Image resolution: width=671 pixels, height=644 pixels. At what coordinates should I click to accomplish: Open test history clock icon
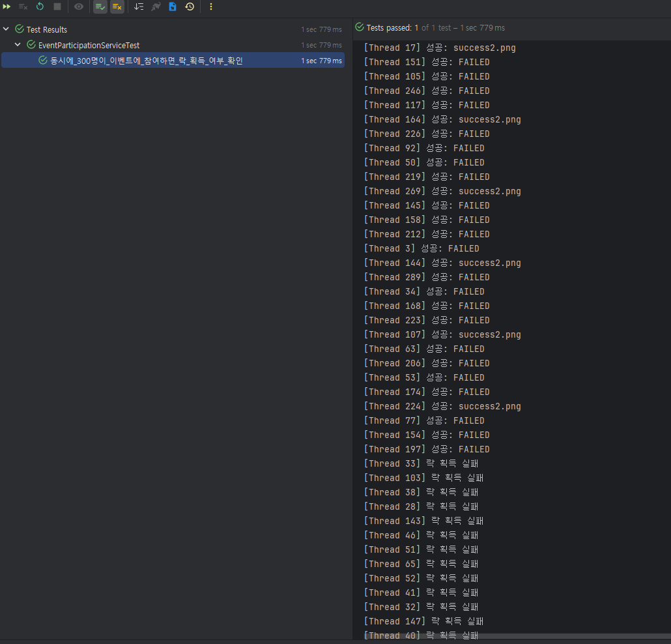pos(190,7)
